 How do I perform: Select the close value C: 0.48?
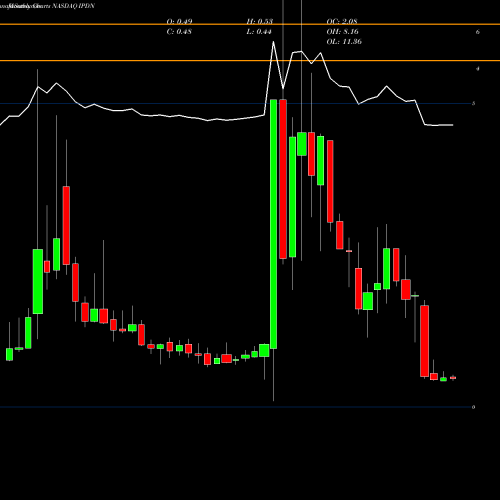(x=179, y=32)
